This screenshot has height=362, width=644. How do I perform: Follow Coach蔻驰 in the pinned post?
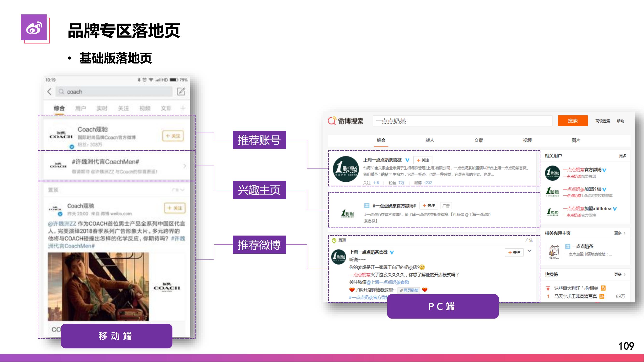click(175, 208)
